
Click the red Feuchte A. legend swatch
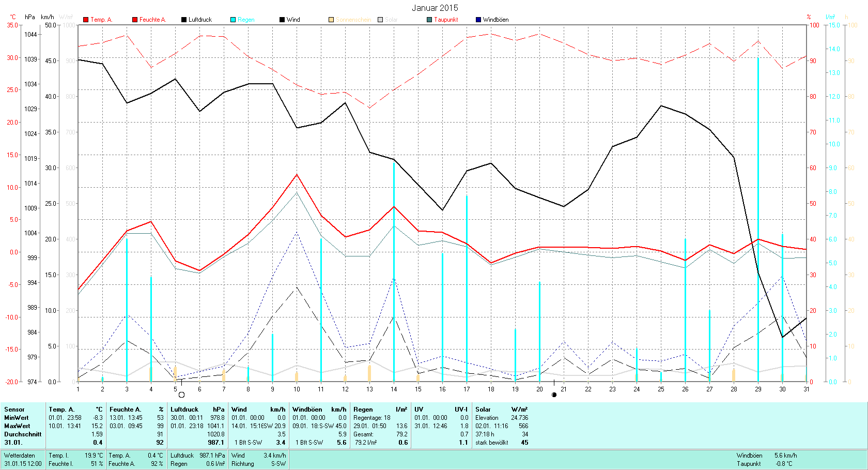[135, 20]
